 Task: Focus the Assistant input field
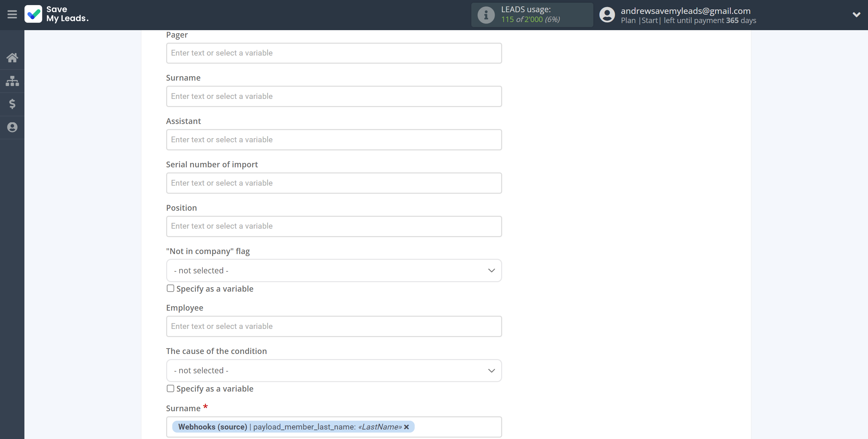pos(334,140)
